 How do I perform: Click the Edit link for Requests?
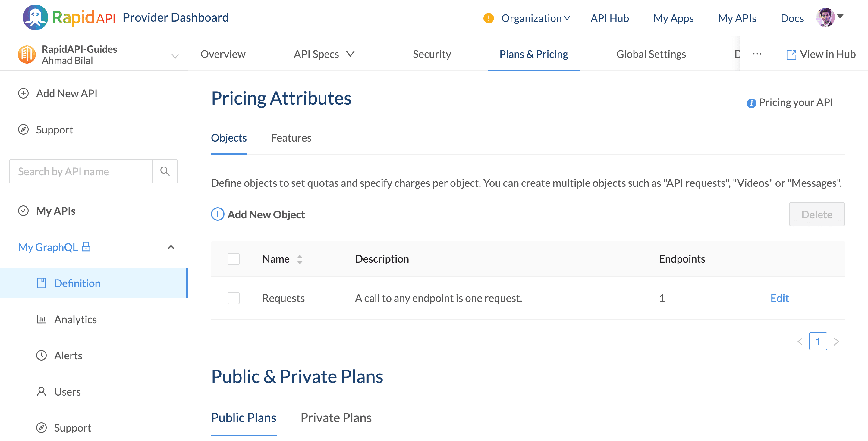(780, 297)
